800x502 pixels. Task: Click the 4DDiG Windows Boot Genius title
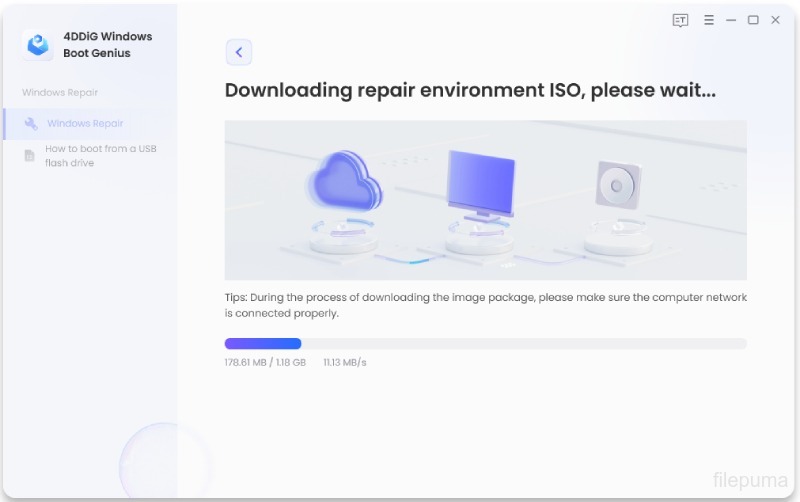tap(107, 44)
